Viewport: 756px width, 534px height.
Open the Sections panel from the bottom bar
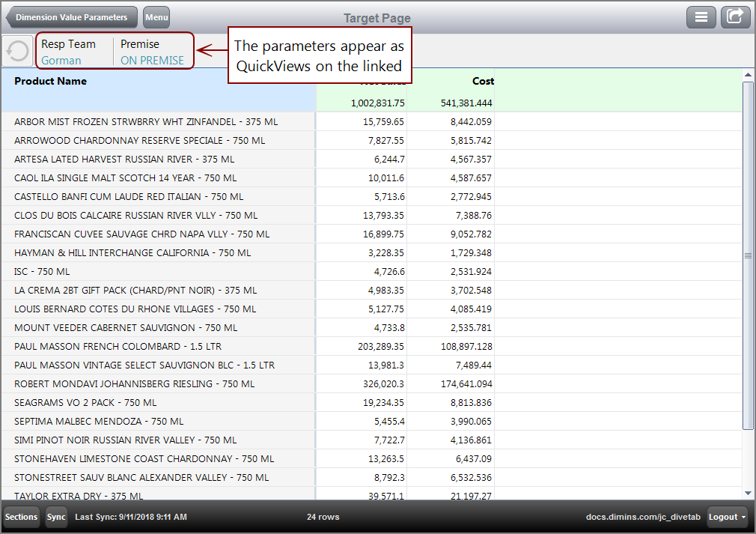point(21,517)
